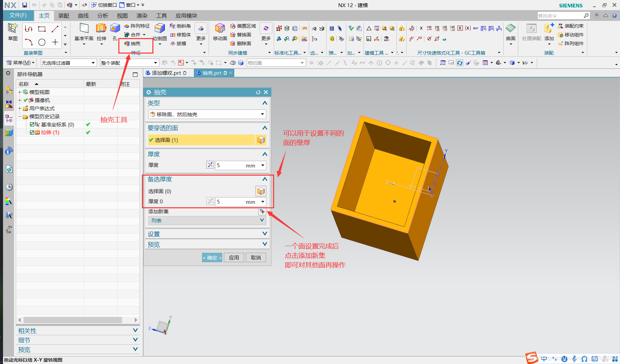Select the 修剪体 trim body tool
This screenshot has height=364, width=620.
tap(180, 35)
